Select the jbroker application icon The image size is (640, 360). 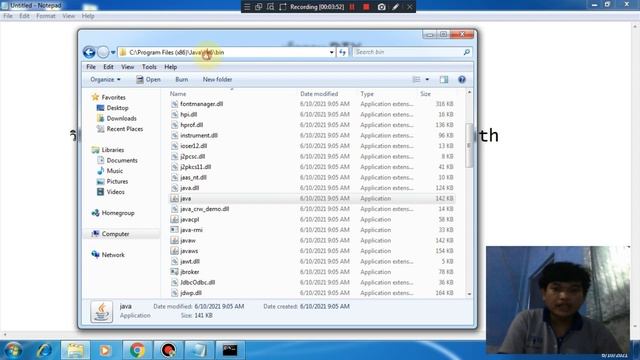(174, 272)
